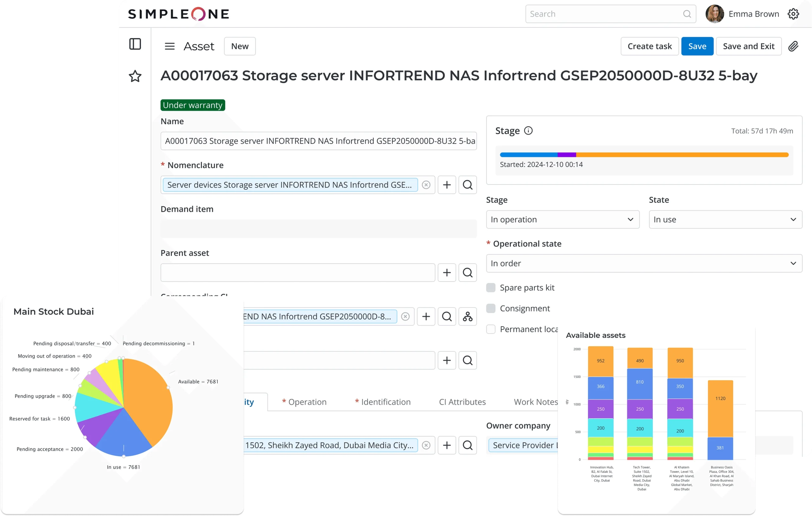Viewport: 812px width, 516px height.
Task: Clear the Nomenclature field value
Action: point(426,185)
